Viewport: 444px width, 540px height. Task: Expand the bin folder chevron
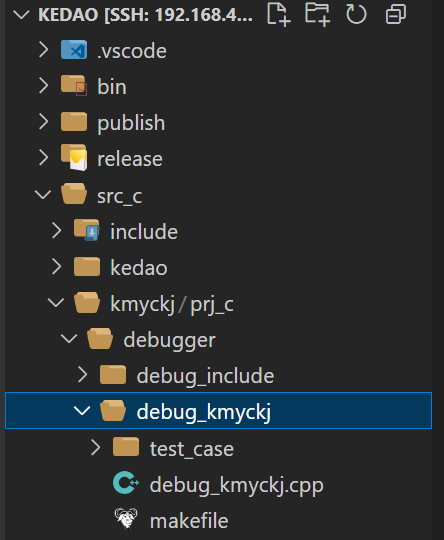43,85
